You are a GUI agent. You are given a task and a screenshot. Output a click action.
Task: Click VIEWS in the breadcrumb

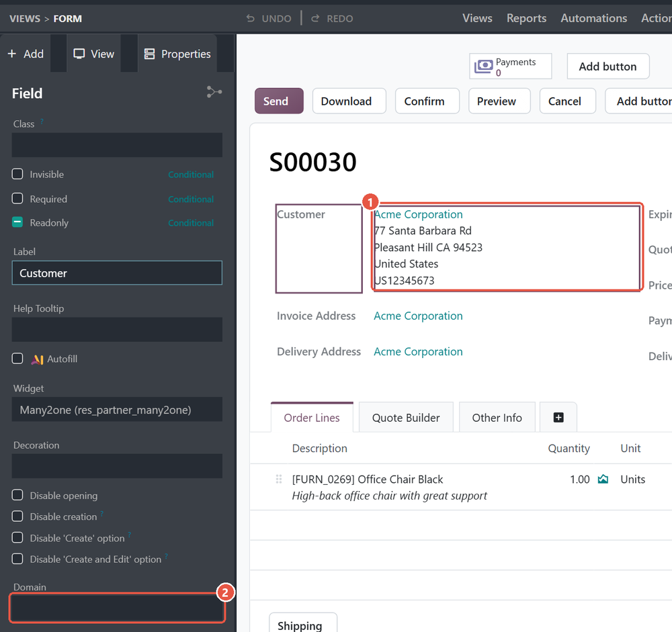pyautogui.click(x=25, y=18)
